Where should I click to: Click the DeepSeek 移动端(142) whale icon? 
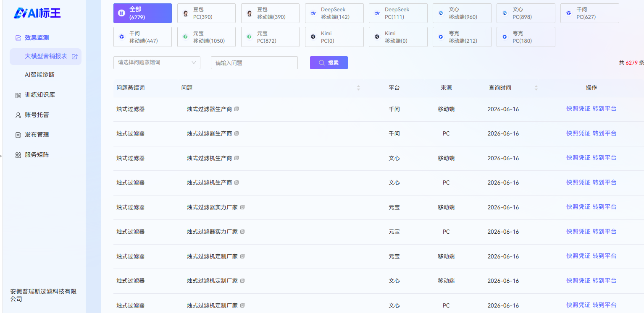click(313, 13)
